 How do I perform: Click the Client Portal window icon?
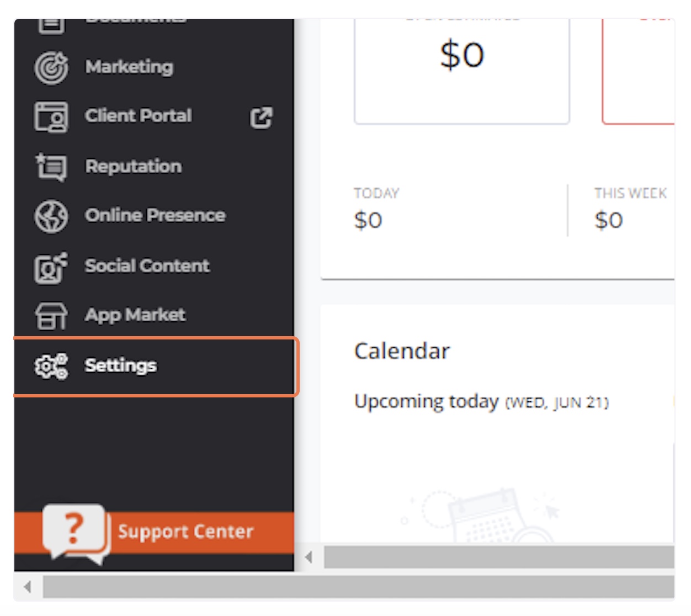[51, 116]
